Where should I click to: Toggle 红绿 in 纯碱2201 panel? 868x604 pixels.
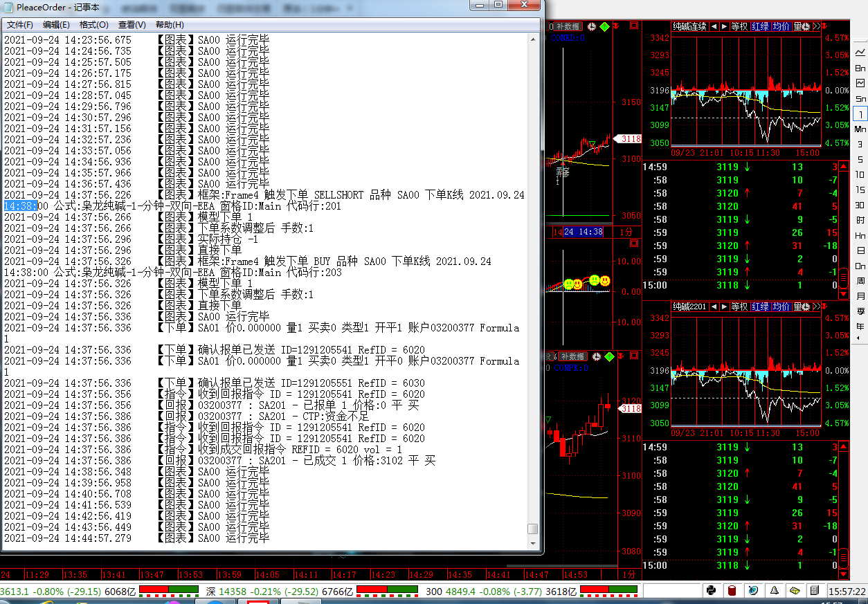pyautogui.click(x=760, y=306)
